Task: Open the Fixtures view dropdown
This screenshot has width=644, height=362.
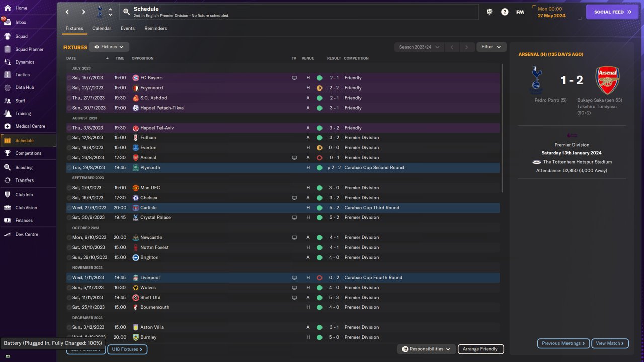Action: (109, 47)
